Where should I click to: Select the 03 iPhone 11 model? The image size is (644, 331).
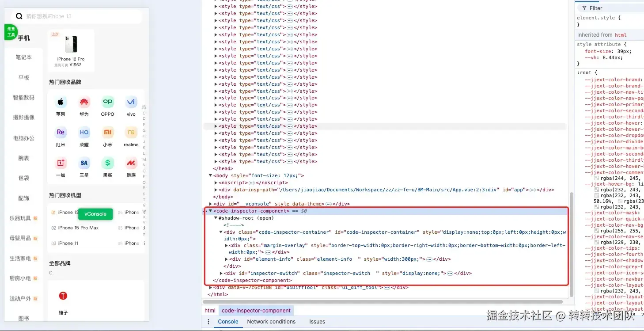(x=65, y=243)
